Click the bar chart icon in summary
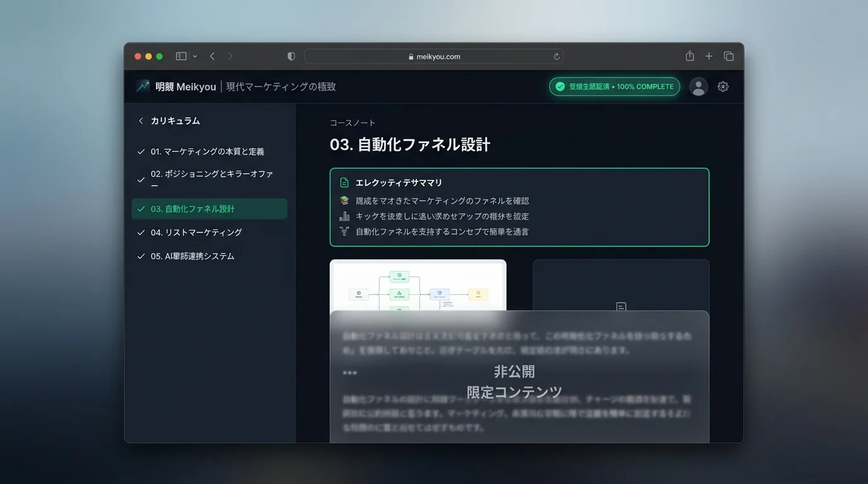Image resolution: width=868 pixels, height=484 pixels. pyautogui.click(x=344, y=216)
